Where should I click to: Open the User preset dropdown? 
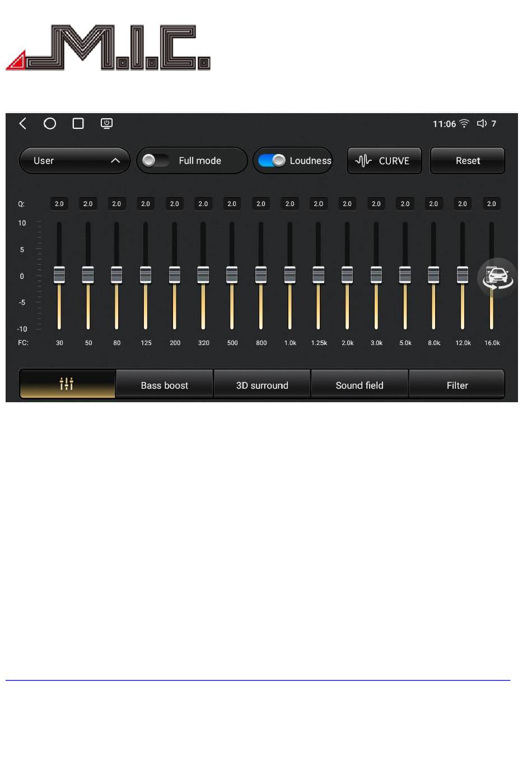74,161
